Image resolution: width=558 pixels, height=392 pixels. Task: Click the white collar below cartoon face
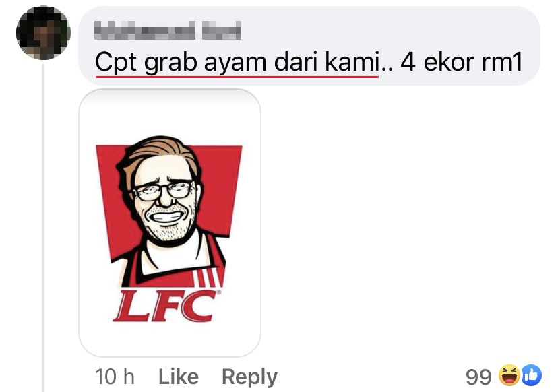[170, 256]
